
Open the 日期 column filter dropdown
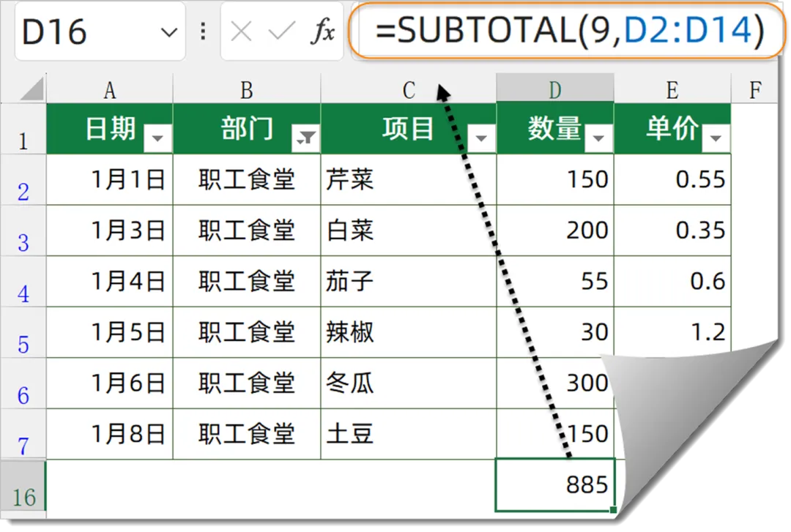(158, 138)
